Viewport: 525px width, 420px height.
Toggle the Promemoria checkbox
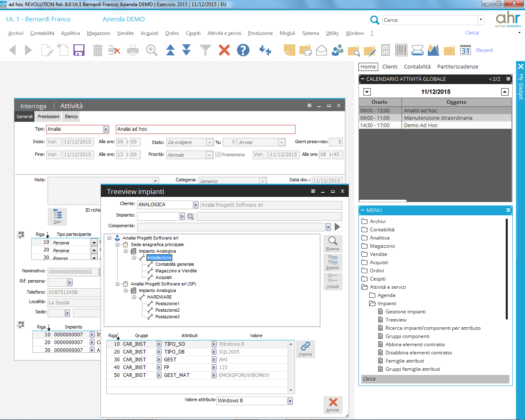tap(218, 155)
